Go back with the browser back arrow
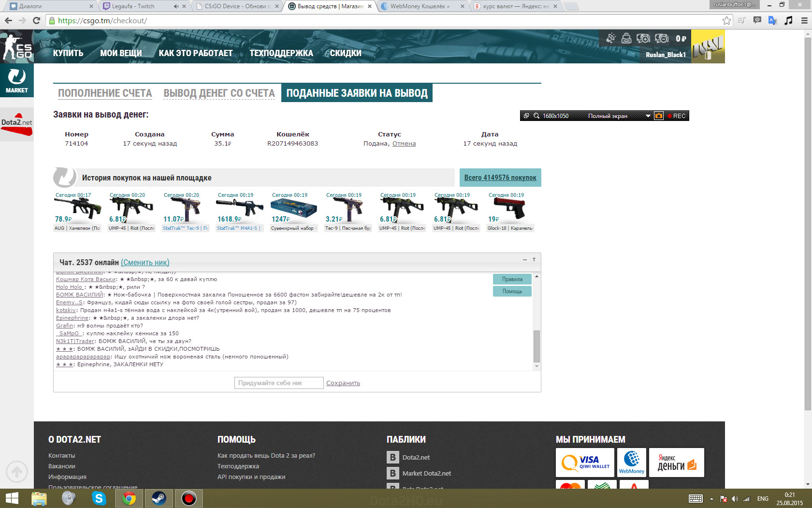The image size is (812, 508). pyautogui.click(x=8, y=20)
